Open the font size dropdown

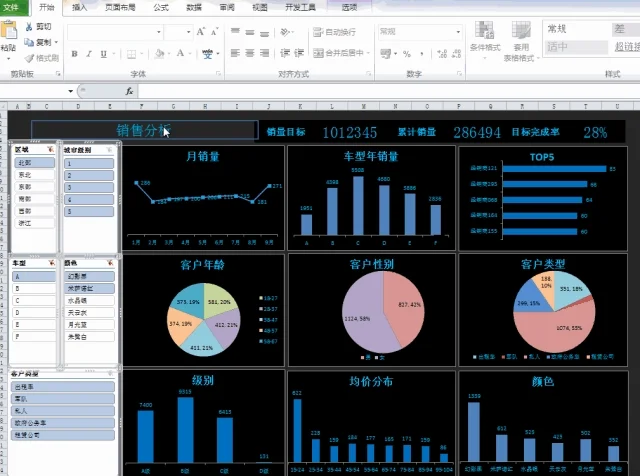point(188,32)
